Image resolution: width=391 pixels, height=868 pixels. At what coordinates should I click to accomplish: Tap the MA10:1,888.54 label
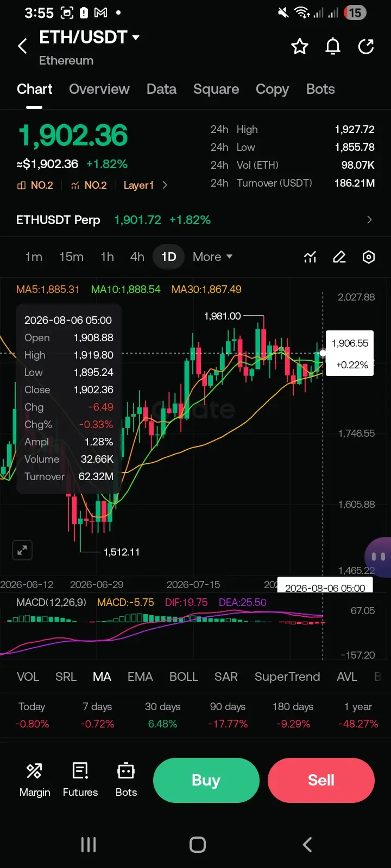pos(125,289)
